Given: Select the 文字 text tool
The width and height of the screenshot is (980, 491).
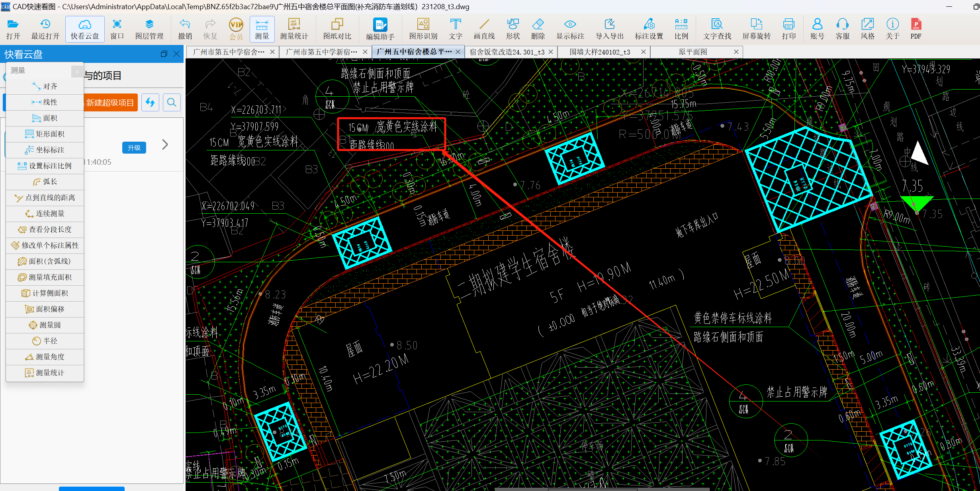Looking at the screenshot, I should [x=456, y=29].
